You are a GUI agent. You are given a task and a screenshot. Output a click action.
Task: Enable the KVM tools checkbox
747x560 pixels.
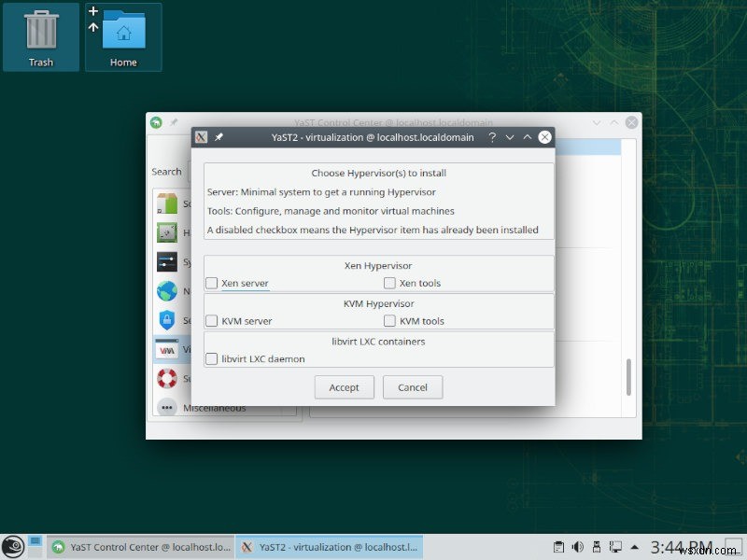[389, 321]
